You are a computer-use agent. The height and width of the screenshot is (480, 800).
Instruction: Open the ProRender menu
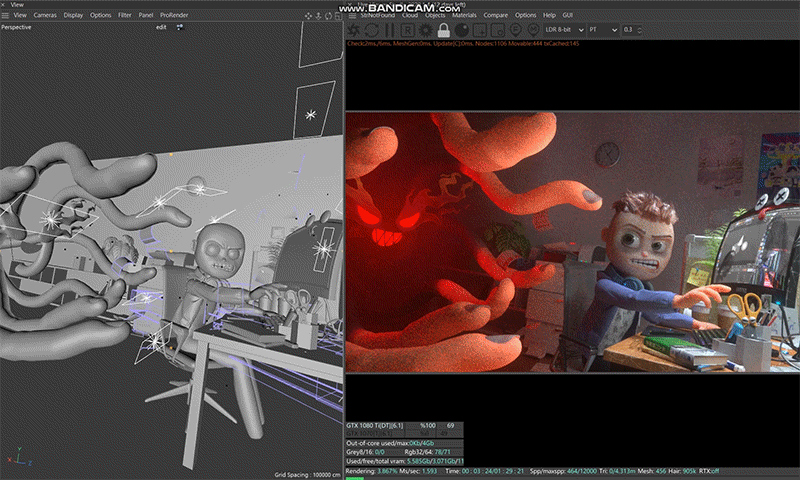[174, 15]
